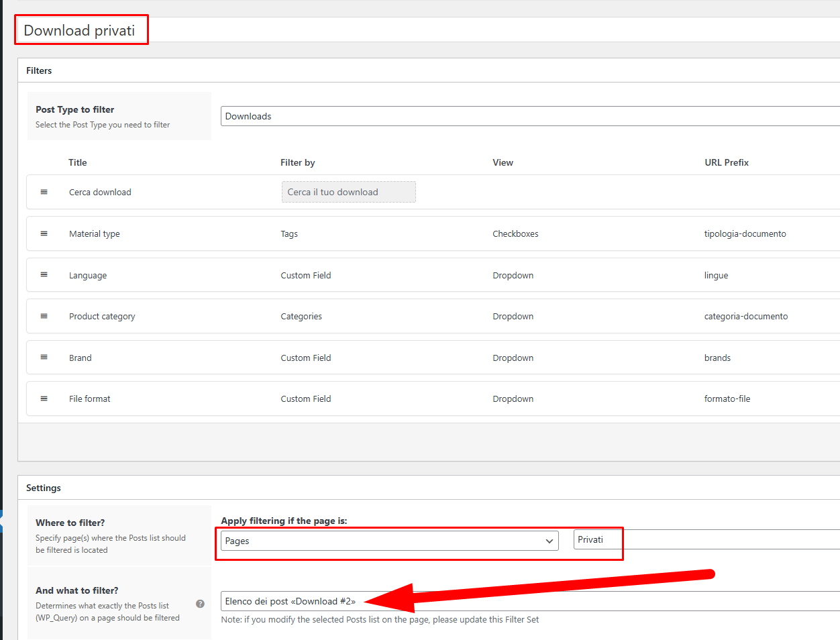Click the Cerca il tuo download placeholder field

click(349, 192)
